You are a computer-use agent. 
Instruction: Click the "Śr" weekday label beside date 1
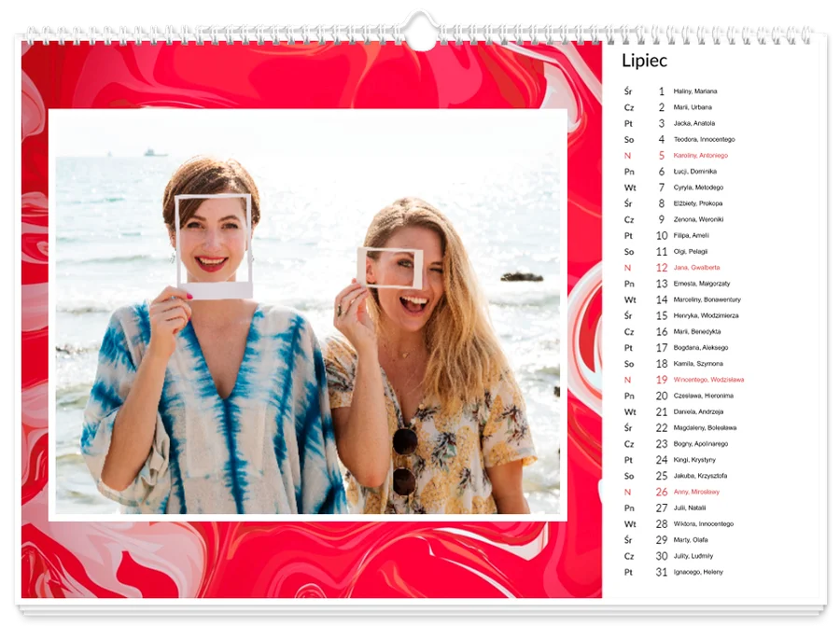click(x=628, y=91)
